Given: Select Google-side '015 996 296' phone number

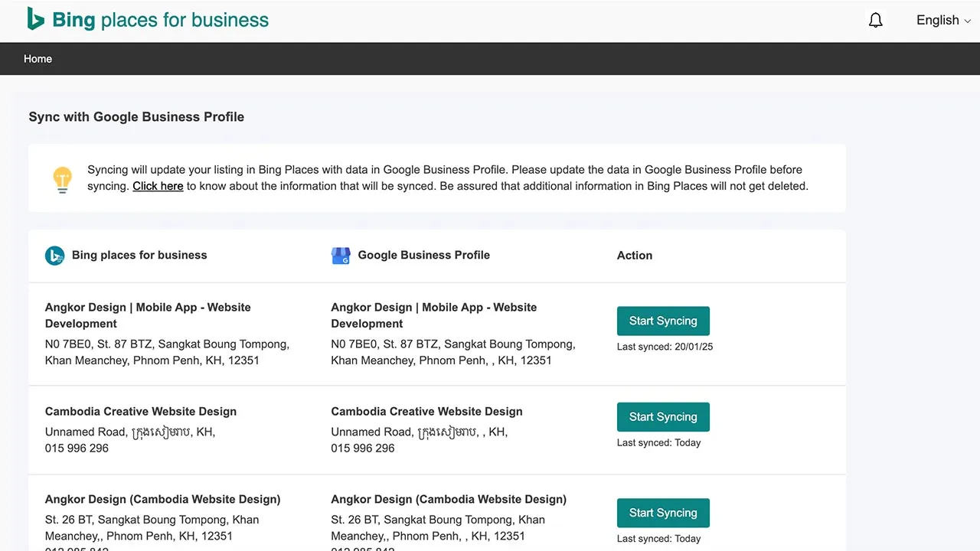Looking at the screenshot, I should tap(363, 448).
